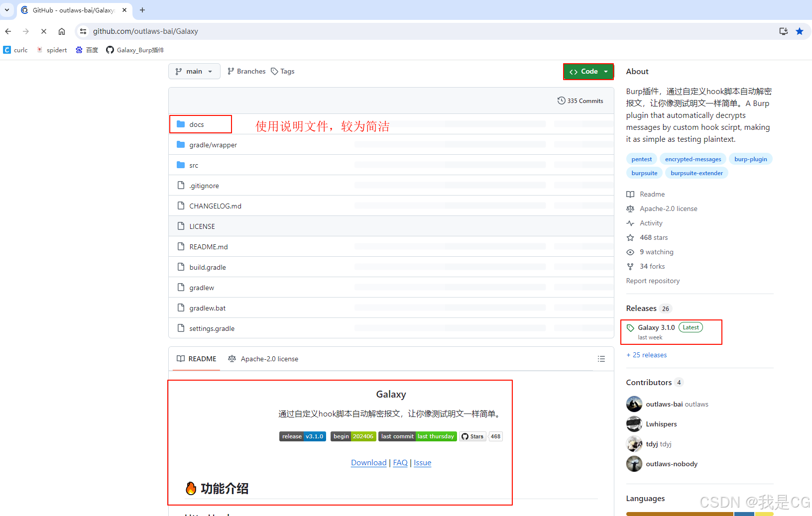Open the Galaxy_Burp插件 bookmark
The height and width of the screenshot is (516, 812).
click(x=135, y=50)
